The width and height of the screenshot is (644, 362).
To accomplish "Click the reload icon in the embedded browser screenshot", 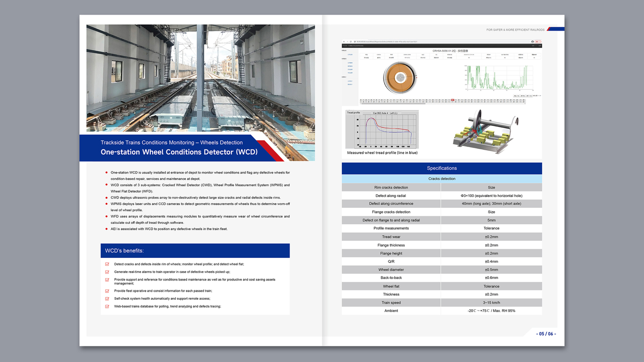I will coord(352,42).
